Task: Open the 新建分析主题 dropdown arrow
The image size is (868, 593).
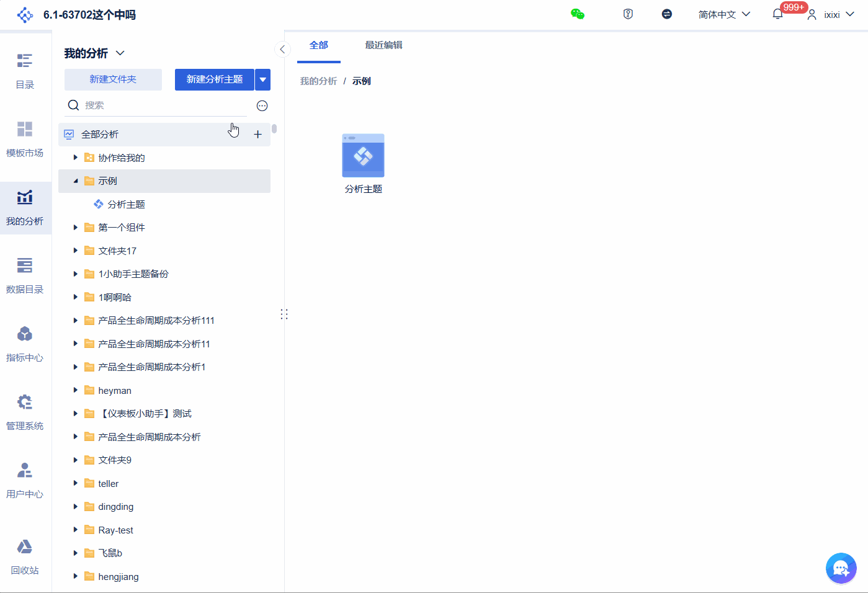Action: [263, 79]
